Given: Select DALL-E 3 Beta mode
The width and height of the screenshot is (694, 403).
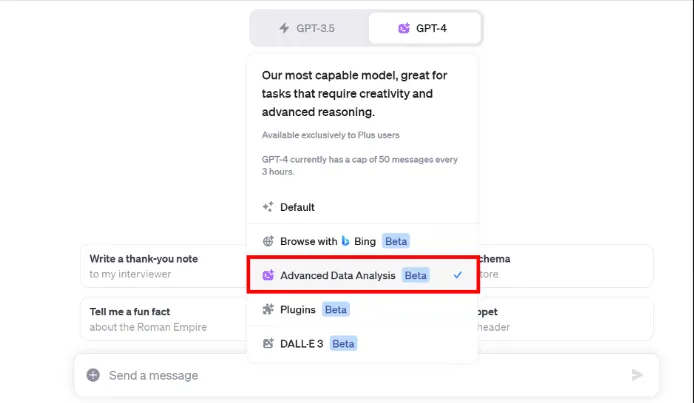Looking at the screenshot, I should [x=362, y=343].
